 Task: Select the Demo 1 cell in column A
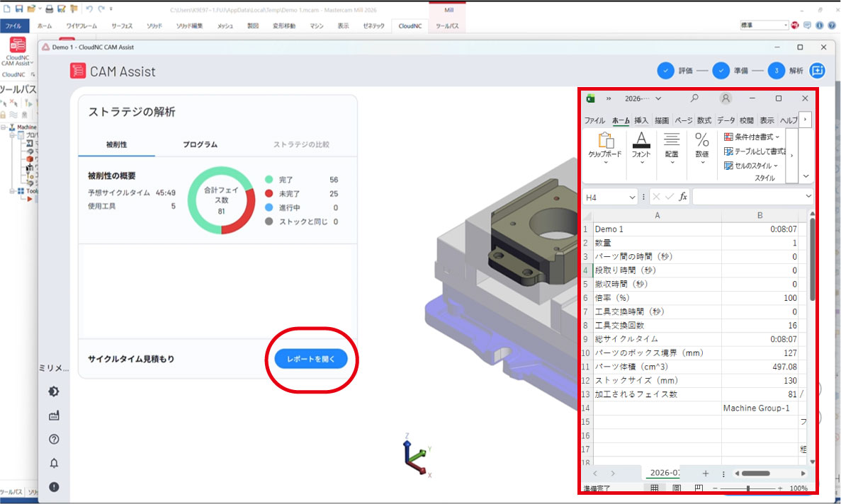click(657, 229)
